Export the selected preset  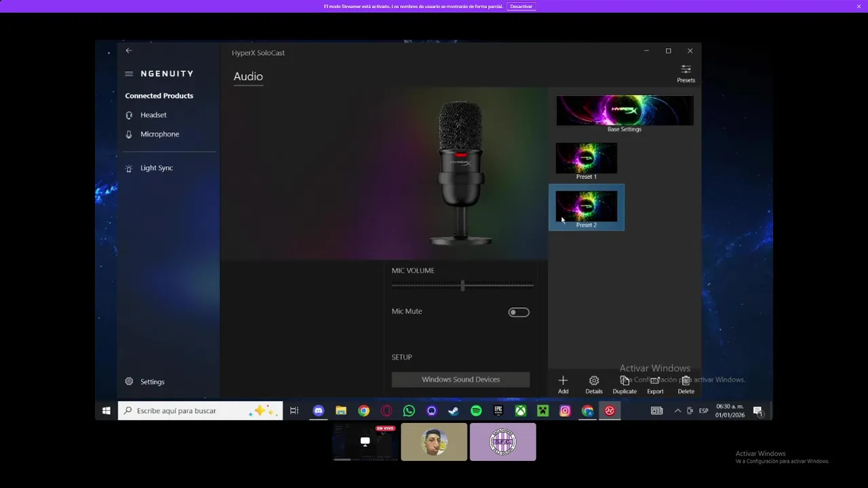click(655, 384)
